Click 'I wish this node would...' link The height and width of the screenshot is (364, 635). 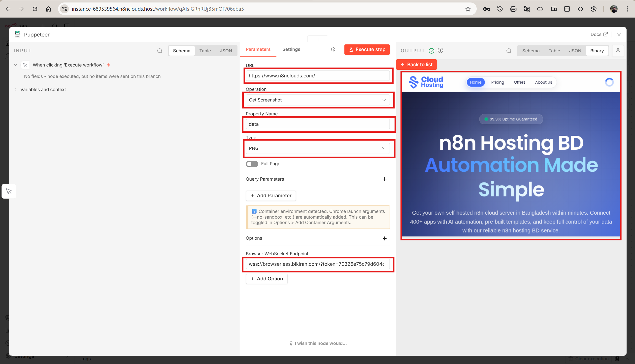point(318,343)
